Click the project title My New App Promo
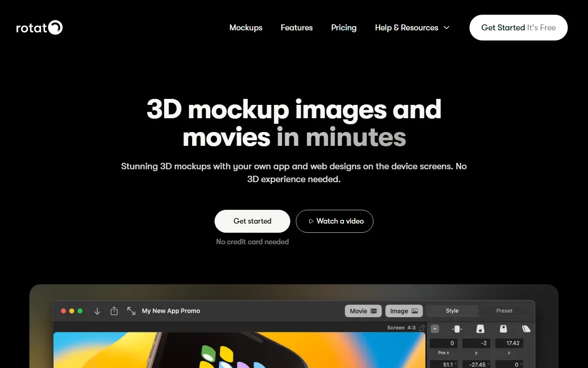Screen dimensions: 588x368 [171, 311]
